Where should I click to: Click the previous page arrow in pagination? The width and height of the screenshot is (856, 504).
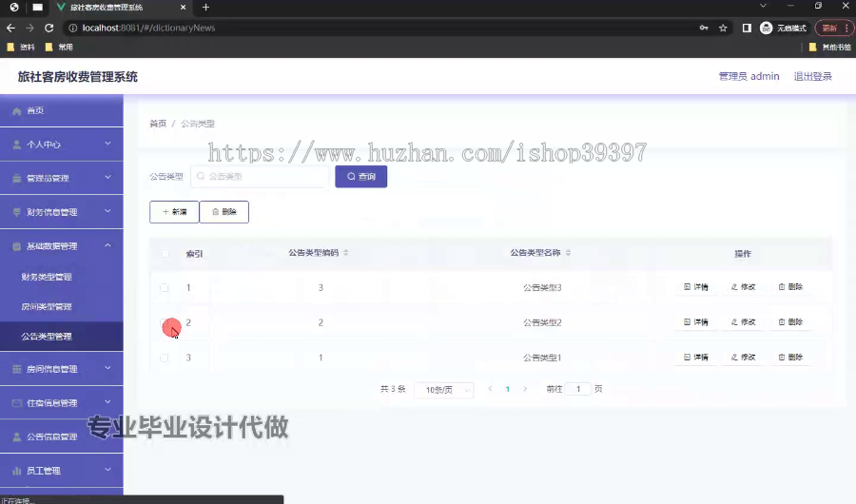[490, 389]
